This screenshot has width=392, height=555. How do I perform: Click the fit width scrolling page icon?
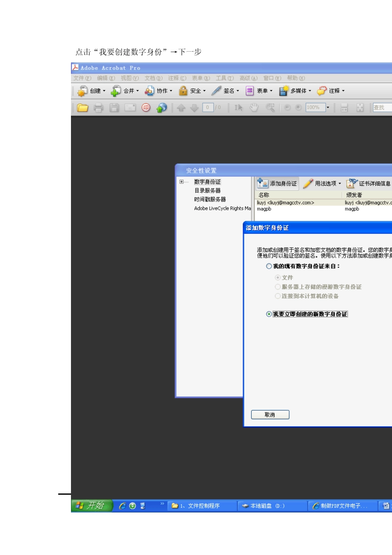(344, 108)
